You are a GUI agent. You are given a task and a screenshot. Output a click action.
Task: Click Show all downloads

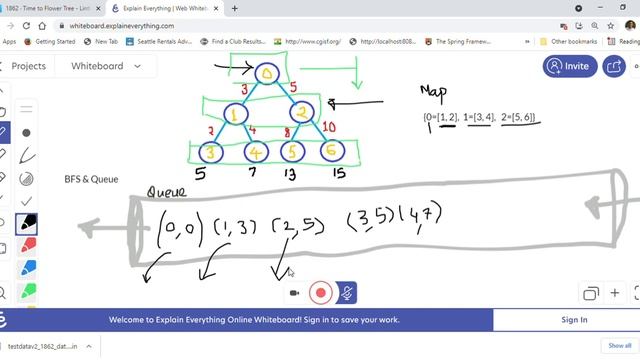pyautogui.click(x=620, y=346)
